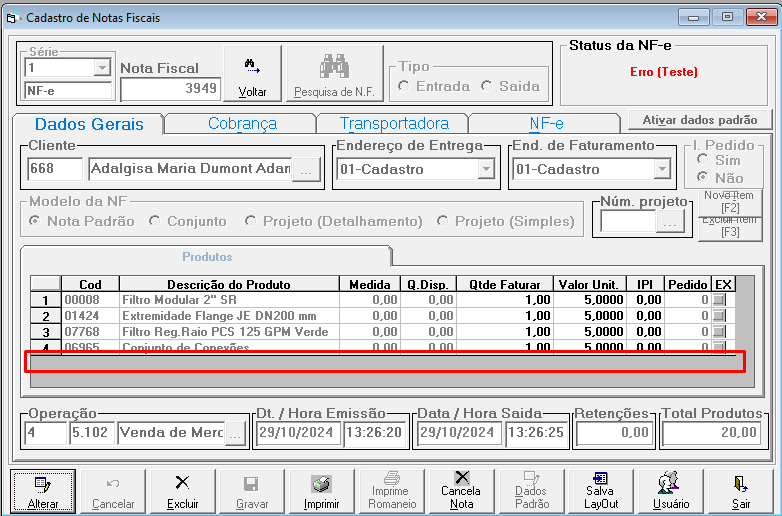Open the Usuário icon button
The image size is (782, 516).
pyautogui.click(x=671, y=491)
